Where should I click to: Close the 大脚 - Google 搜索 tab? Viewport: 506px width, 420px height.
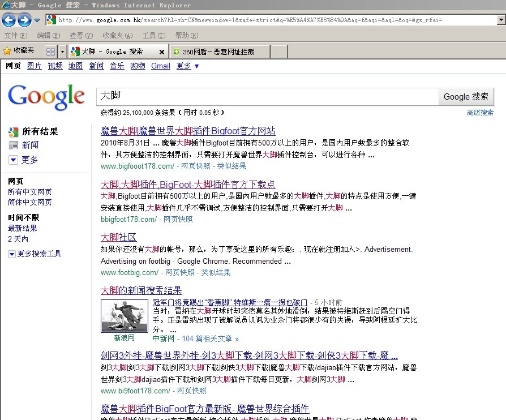[162, 52]
